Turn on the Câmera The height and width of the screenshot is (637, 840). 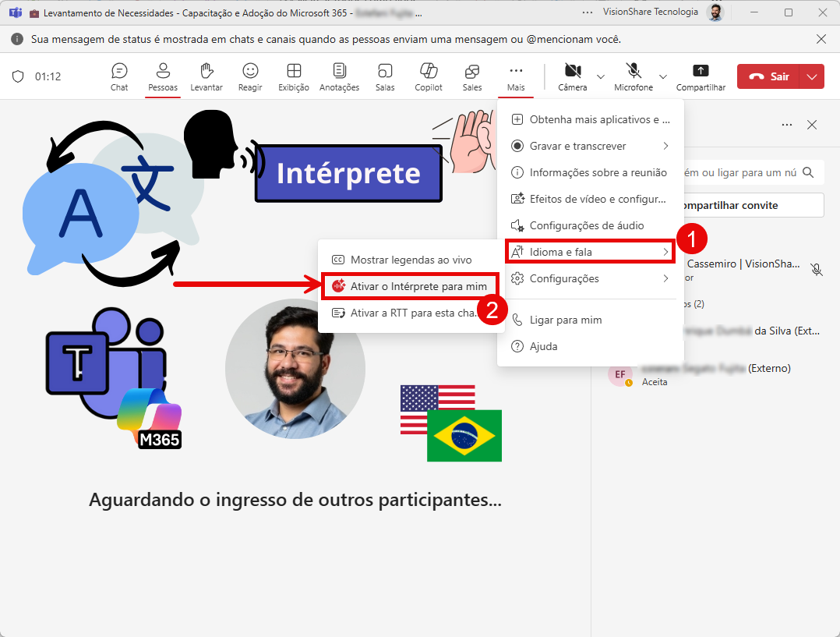572,76
